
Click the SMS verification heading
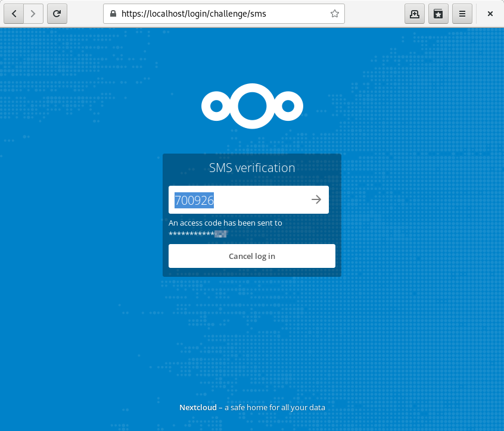pos(252,168)
